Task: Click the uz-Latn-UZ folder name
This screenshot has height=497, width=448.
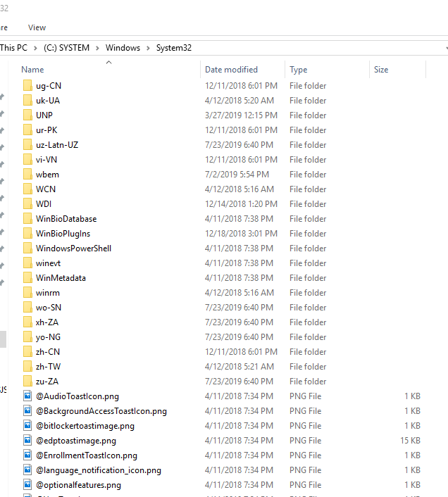Action: tap(57, 145)
